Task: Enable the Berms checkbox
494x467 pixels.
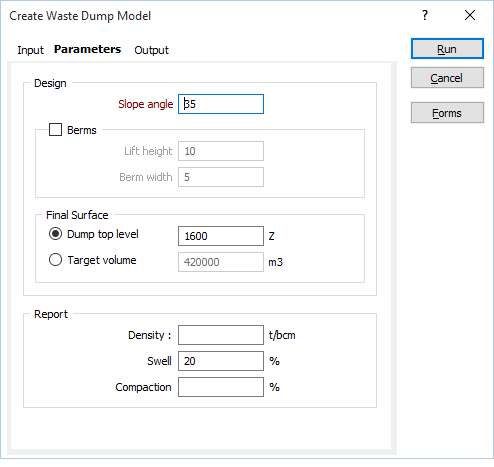Action: click(55, 130)
